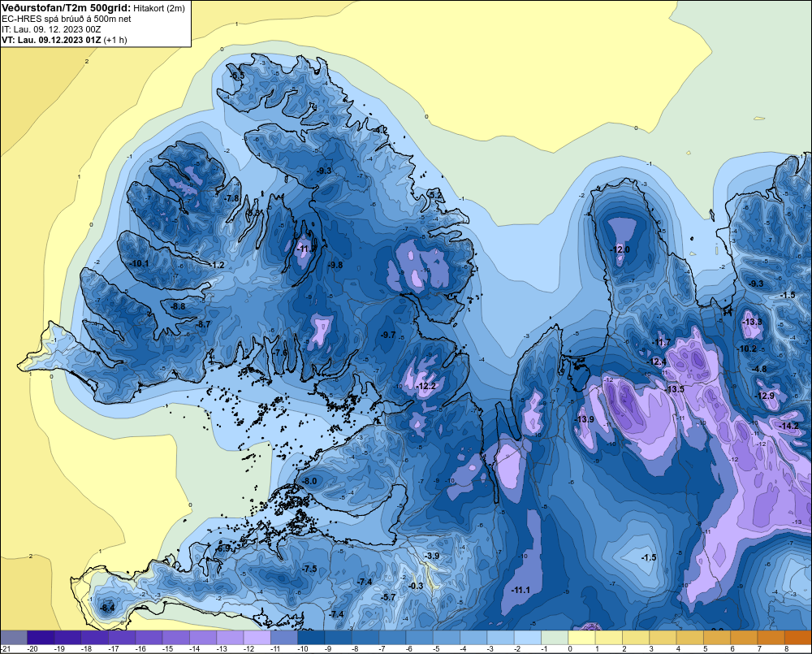The width and height of the screenshot is (812, 654).
Task: Click the -9.8 temperature value on the map
Action: [335, 265]
